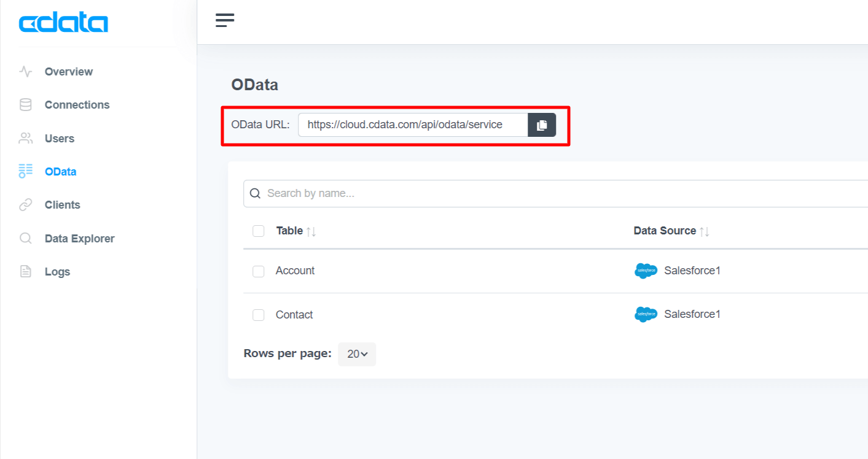Go to the Logs page

pyautogui.click(x=57, y=272)
